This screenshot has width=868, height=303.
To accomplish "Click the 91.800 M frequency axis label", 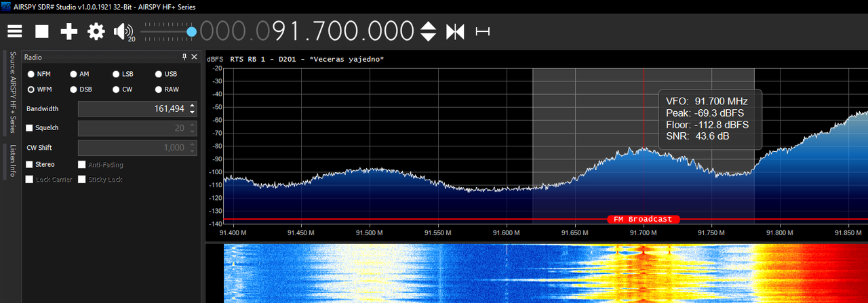I will point(781,233).
